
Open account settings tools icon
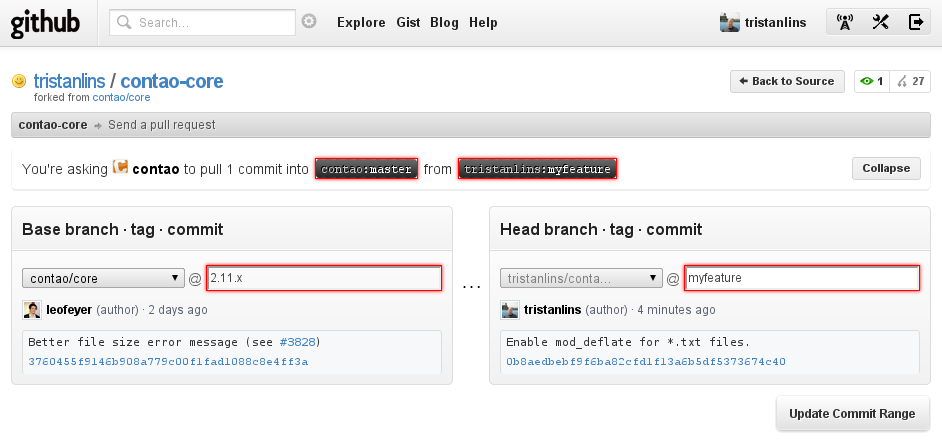[880, 22]
